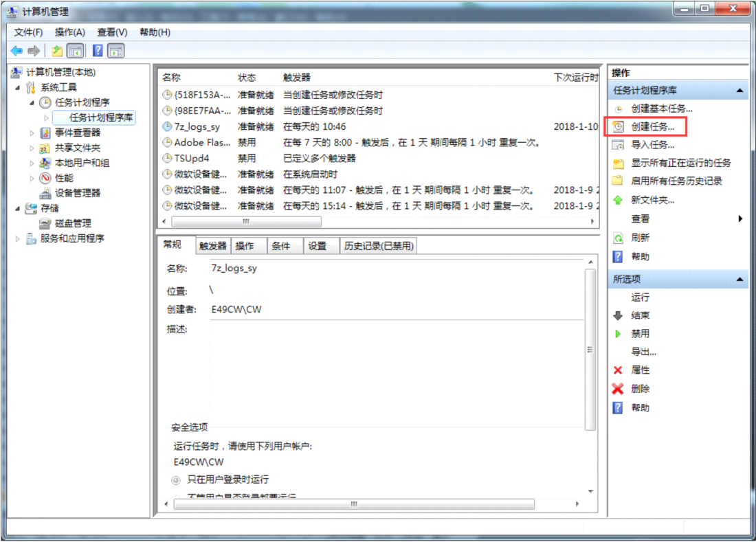Click the details pane horizontal scrollbar thumb
Image resolution: width=756 pixels, height=542 pixels.
[354, 504]
